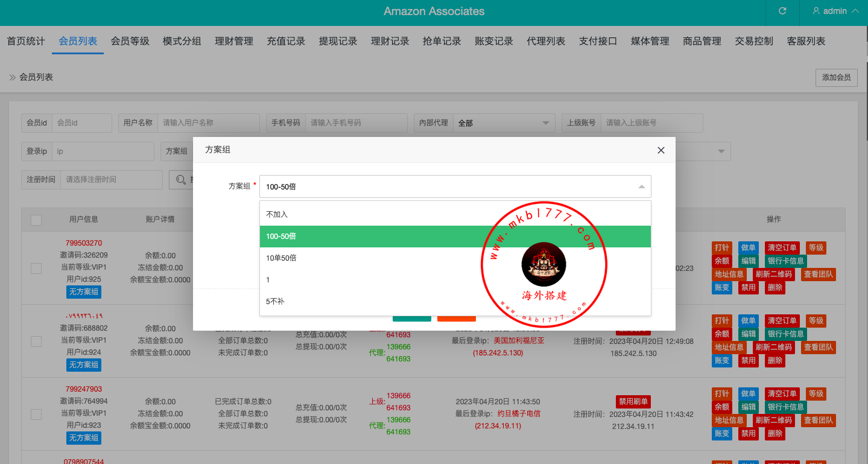
Task: Open 会员等级 navigation tab
Action: (130, 41)
